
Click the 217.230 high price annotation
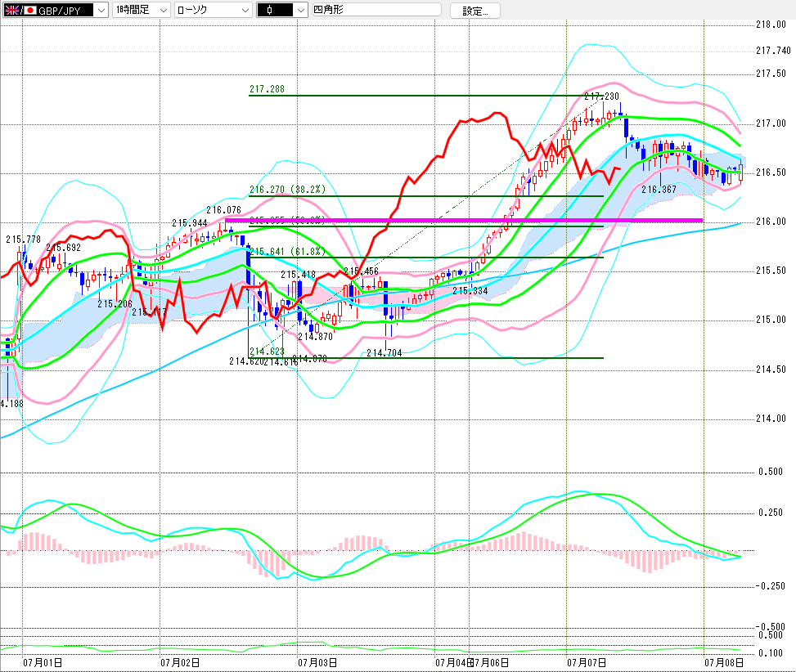coord(601,96)
